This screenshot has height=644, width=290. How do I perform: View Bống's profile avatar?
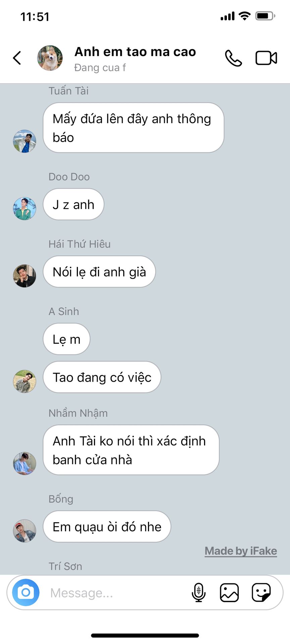[25, 531]
